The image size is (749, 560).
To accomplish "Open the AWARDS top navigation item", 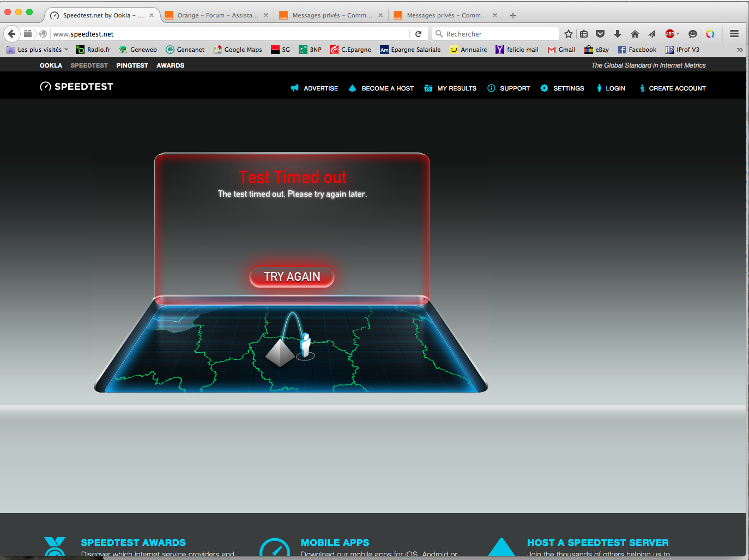I will pos(170,65).
